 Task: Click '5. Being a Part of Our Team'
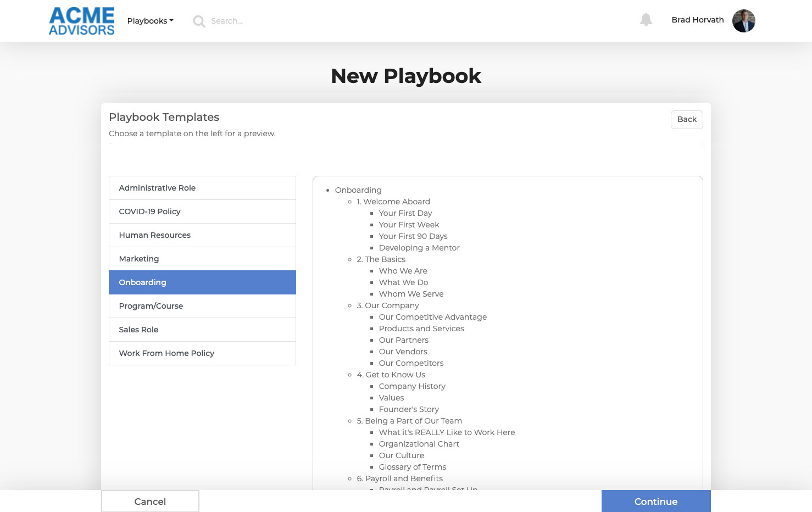click(409, 421)
